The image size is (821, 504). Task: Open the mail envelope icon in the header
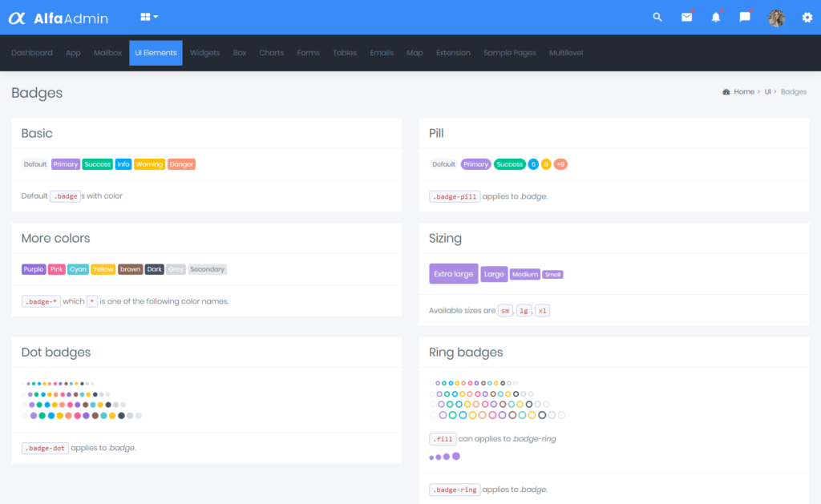pyautogui.click(x=686, y=16)
